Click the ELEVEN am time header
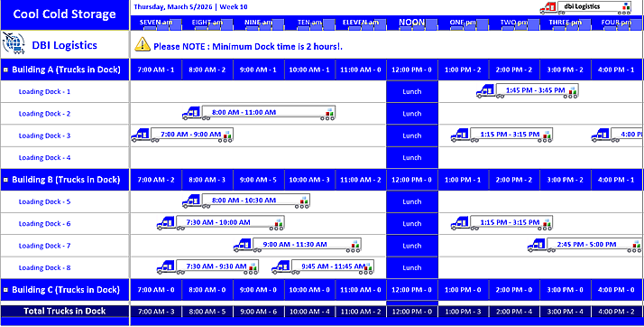 point(361,23)
